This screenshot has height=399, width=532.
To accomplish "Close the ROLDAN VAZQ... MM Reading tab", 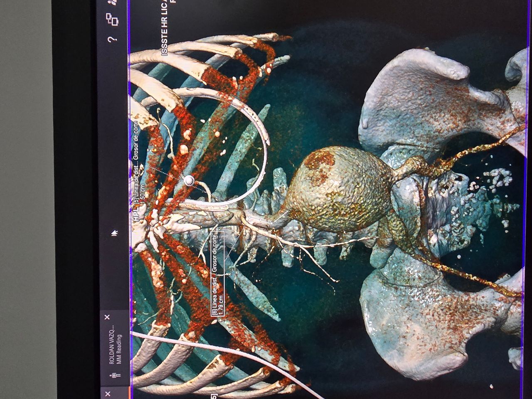I will tap(107, 317).
